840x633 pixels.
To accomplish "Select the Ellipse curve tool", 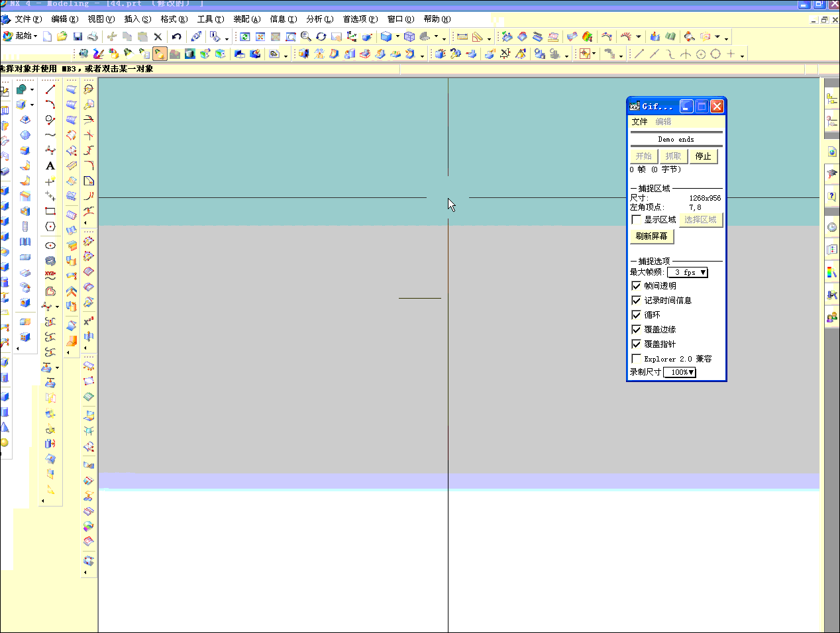I will (x=50, y=246).
